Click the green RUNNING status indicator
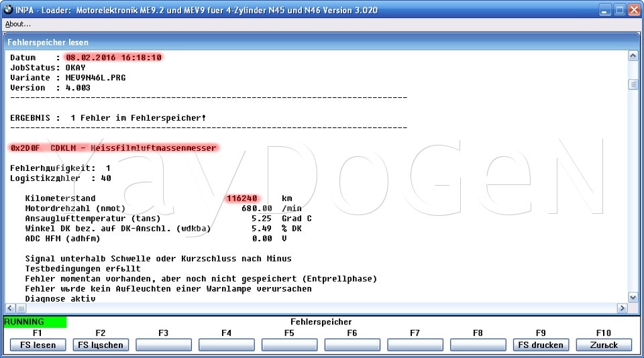The height and width of the screenshot is (358, 644). pyautogui.click(x=35, y=322)
